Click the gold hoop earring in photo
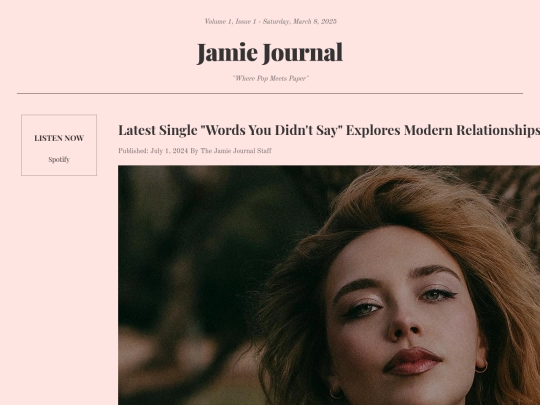The width and height of the screenshot is (540, 405). [482, 366]
